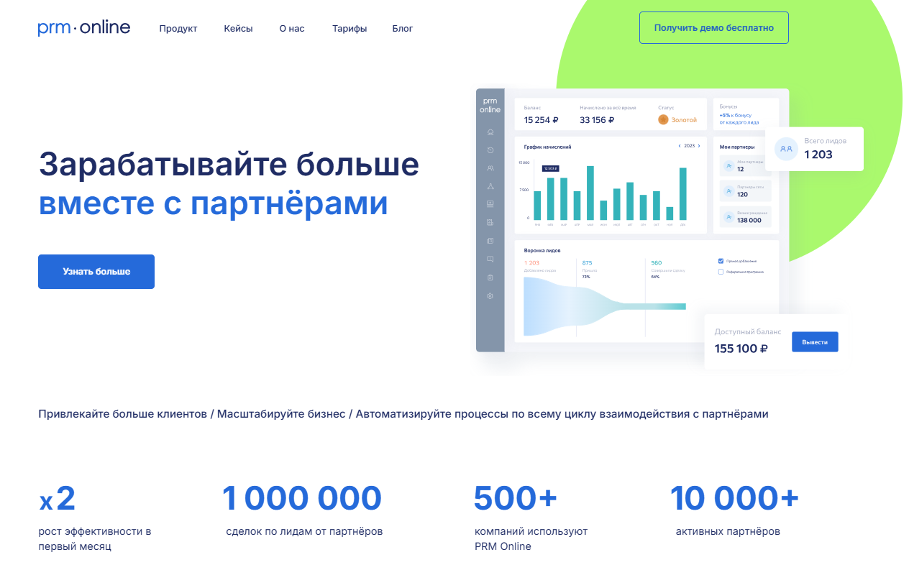Click the available balance 155 100 ₽
Viewport: 909px width, 588px height.
coord(741,349)
